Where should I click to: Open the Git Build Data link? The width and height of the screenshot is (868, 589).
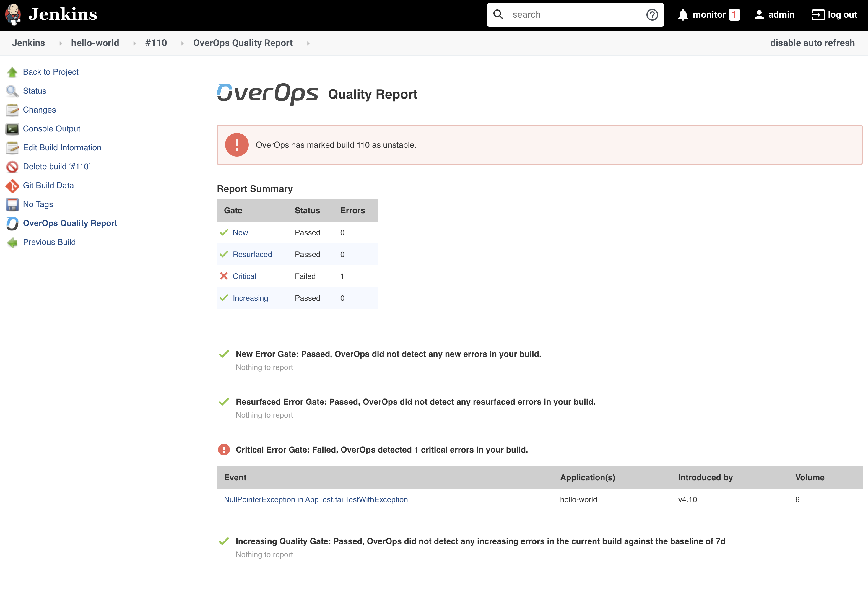(48, 185)
